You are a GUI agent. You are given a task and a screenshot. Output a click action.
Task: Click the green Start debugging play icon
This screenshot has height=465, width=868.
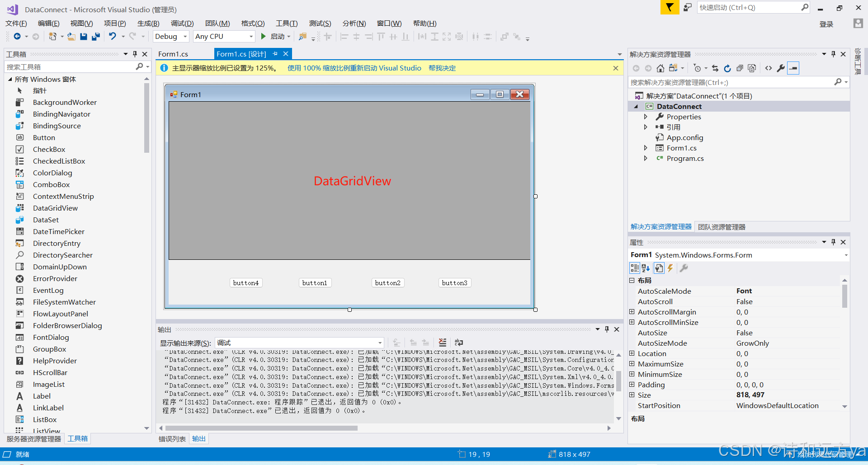point(264,36)
